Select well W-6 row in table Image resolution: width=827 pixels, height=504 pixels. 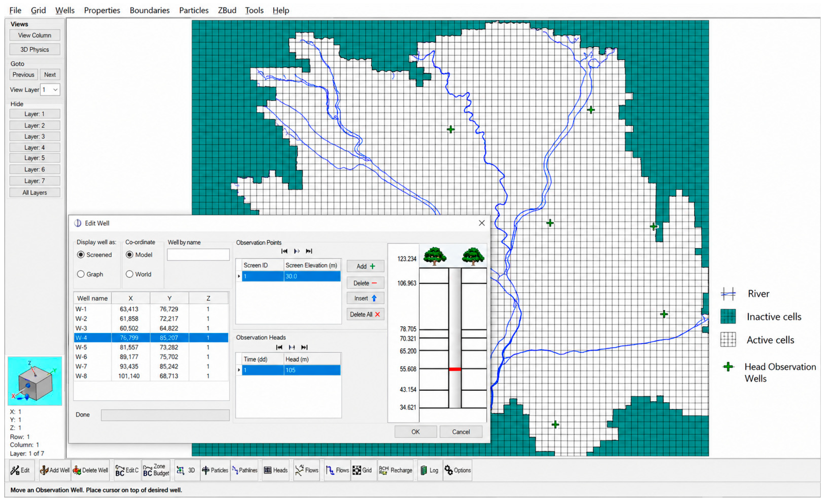(x=151, y=357)
